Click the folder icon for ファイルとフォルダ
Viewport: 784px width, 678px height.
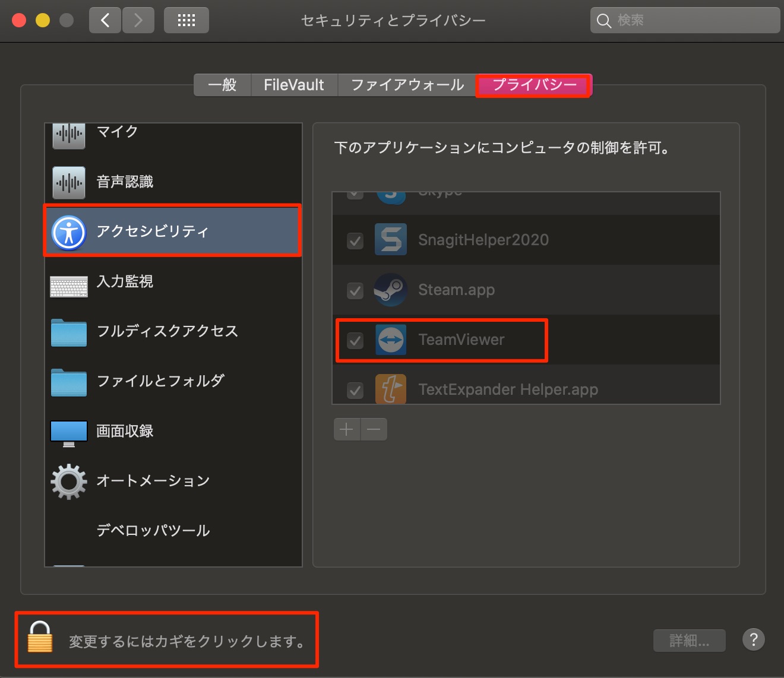coord(69,382)
